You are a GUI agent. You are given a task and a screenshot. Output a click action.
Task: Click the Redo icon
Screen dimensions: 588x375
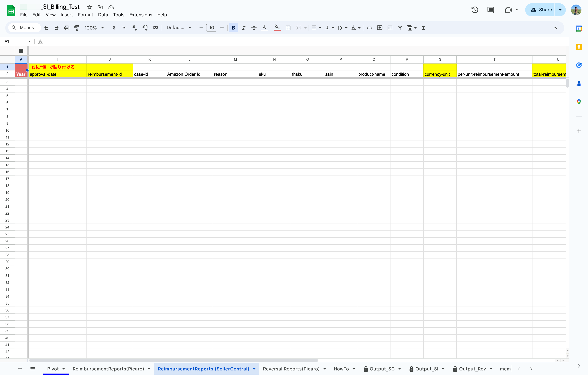(56, 28)
